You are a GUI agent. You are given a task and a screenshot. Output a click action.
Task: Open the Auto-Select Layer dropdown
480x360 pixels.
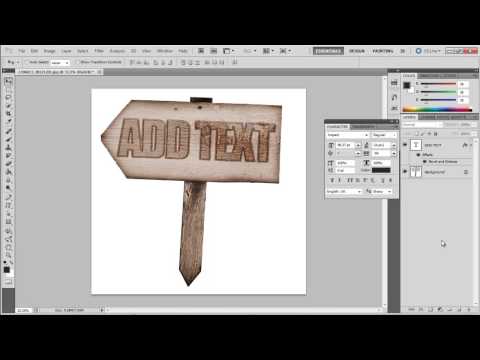point(60,63)
